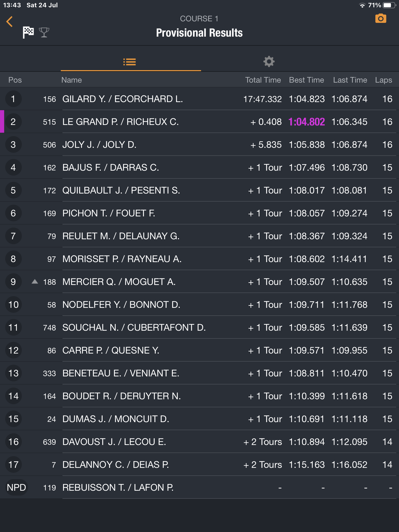Click the Pos column header
The height and width of the screenshot is (532, 399).
[15, 80]
